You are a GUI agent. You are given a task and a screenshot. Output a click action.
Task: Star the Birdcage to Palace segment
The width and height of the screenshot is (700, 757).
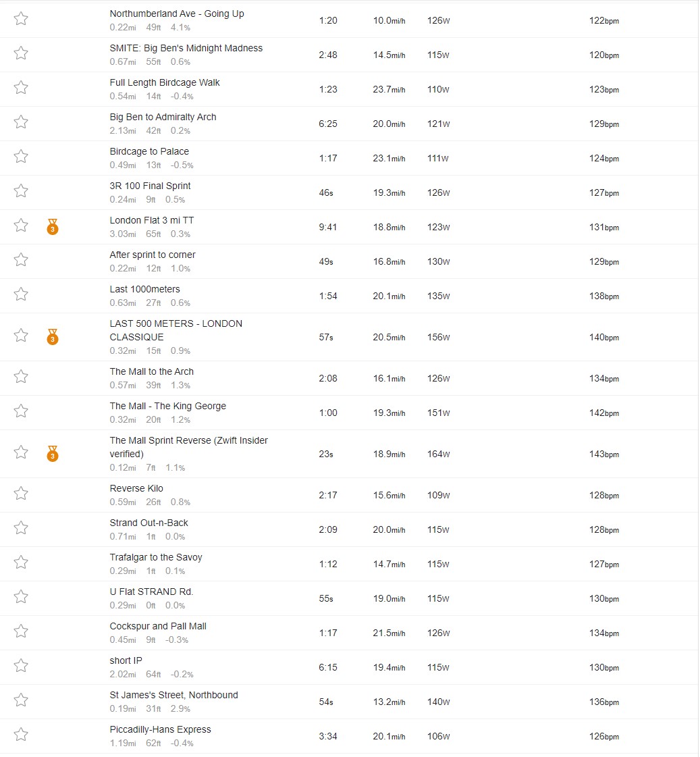click(21, 157)
